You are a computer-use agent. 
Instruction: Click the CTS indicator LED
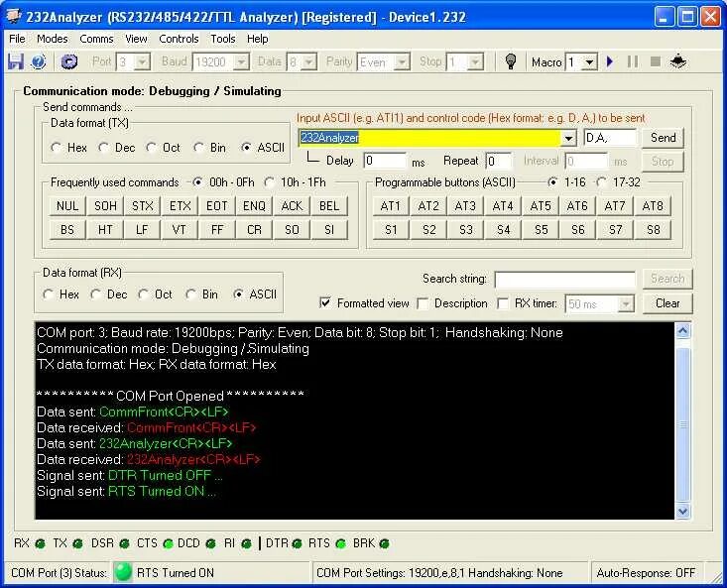[168, 543]
